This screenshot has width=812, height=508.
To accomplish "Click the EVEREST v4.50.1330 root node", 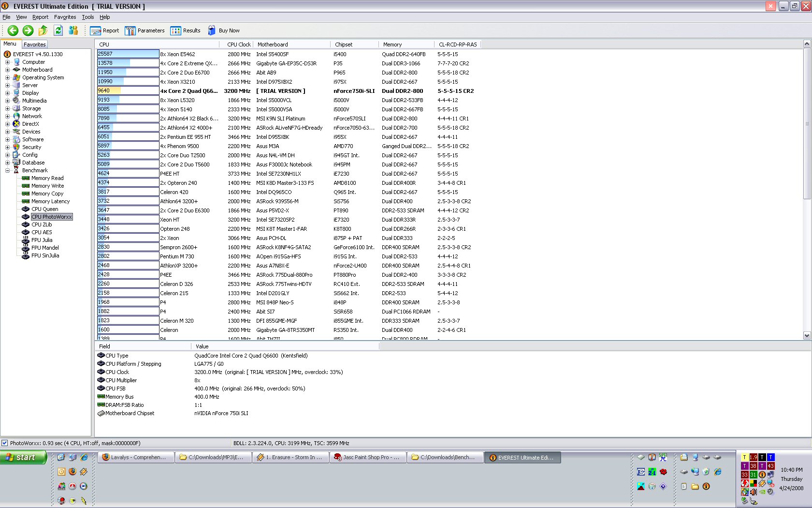I will [38, 54].
